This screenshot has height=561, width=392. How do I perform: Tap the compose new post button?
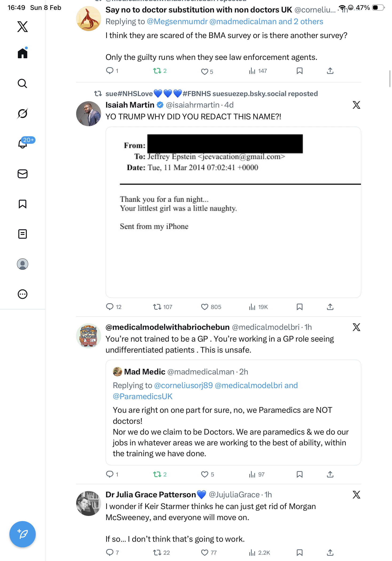pyautogui.click(x=23, y=534)
